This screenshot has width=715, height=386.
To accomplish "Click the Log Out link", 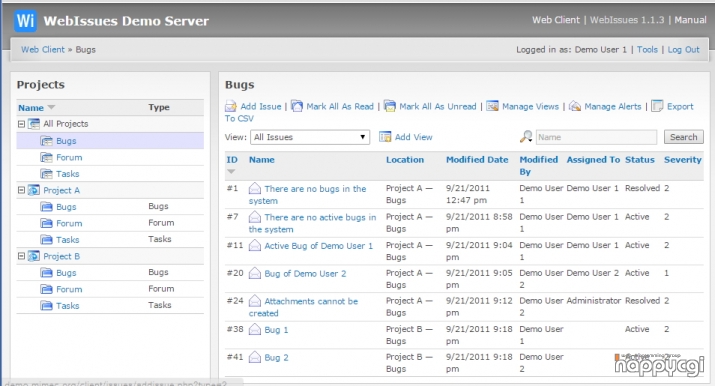I will click(x=683, y=50).
